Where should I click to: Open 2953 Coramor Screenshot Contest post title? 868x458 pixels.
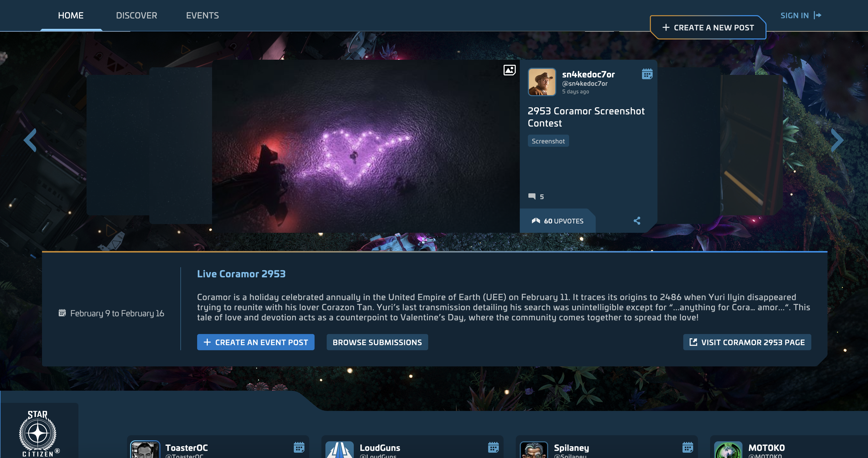tap(586, 117)
